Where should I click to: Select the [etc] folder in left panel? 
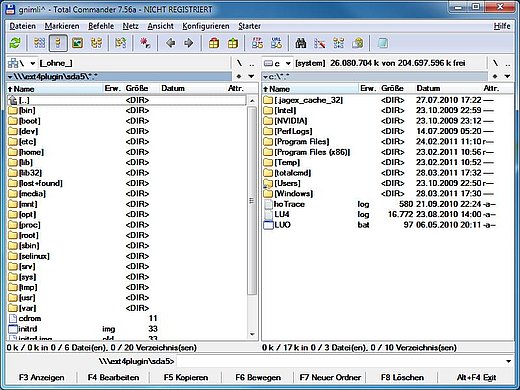click(x=127, y=142)
